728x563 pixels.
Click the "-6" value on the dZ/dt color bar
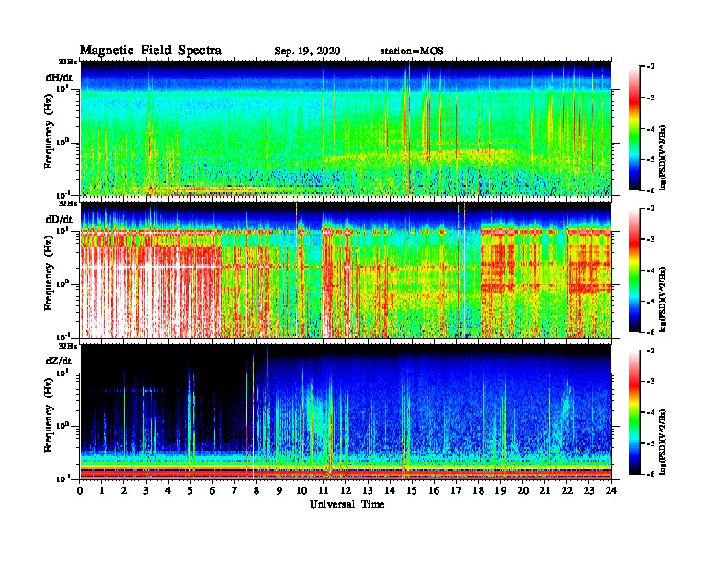(650, 474)
